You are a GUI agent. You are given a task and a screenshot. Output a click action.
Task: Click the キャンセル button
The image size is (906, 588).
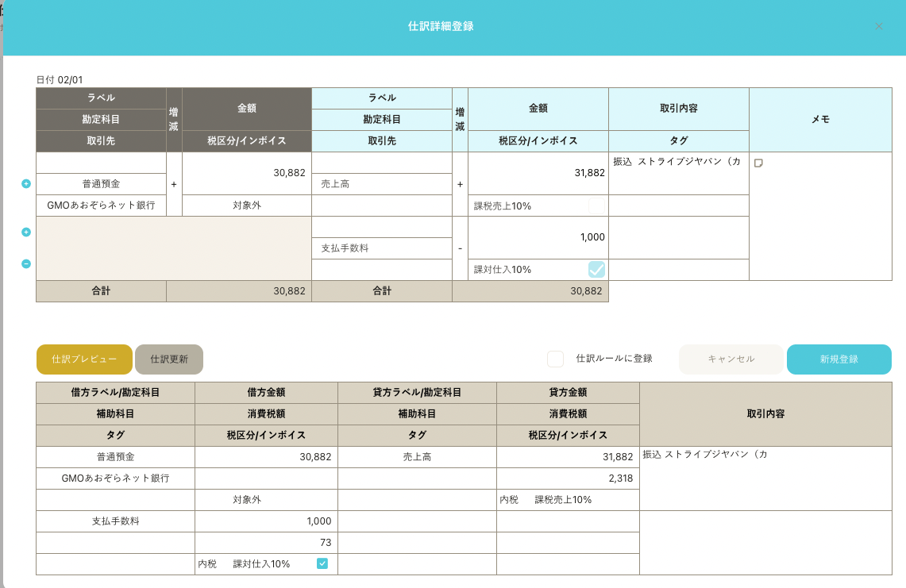pos(731,359)
